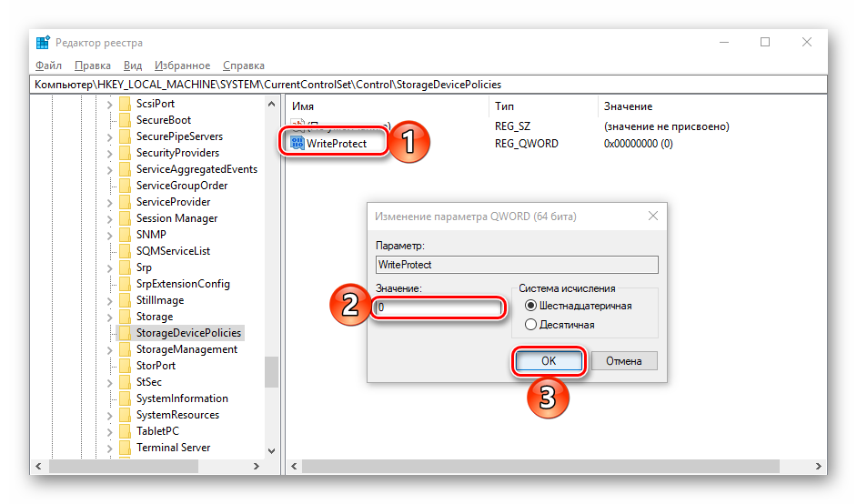Screen dimensions: 857x504
Task: Open the Файл menu
Action: (x=48, y=66)
